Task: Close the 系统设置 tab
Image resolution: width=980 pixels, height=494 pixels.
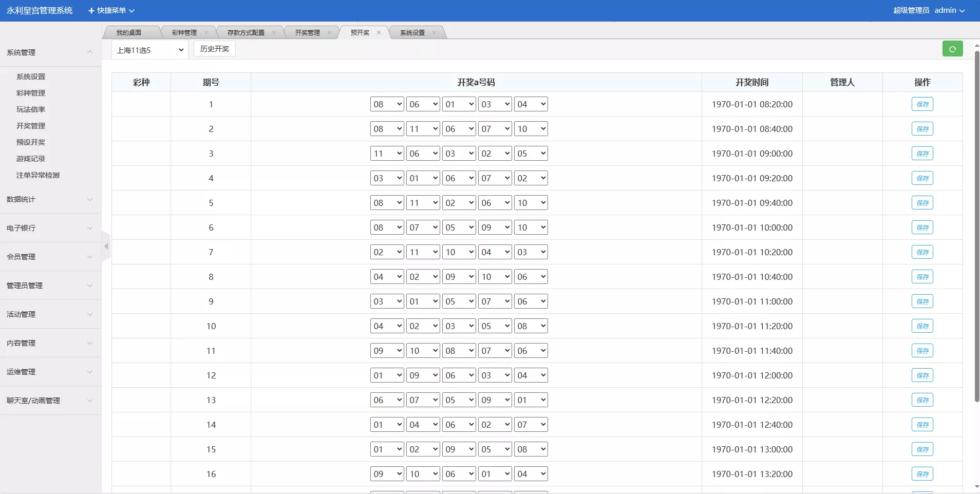Action: pyautogui.click(x=435, y=32)
